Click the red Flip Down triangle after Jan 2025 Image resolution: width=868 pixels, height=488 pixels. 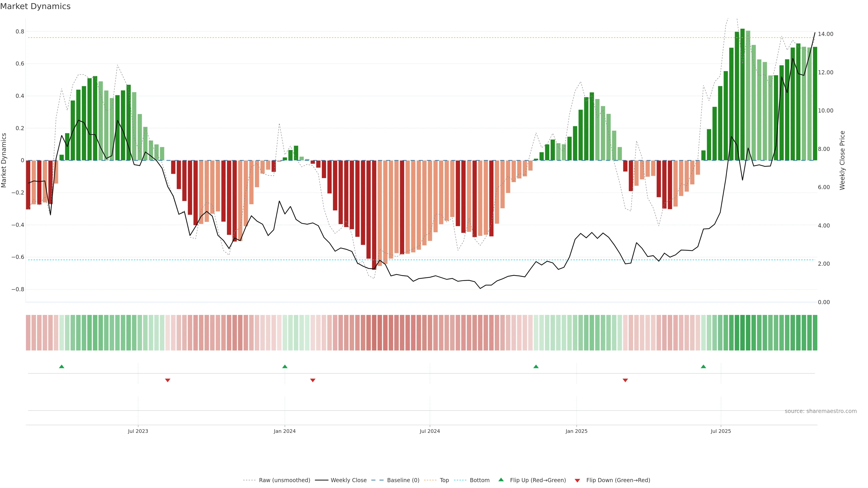625,380
